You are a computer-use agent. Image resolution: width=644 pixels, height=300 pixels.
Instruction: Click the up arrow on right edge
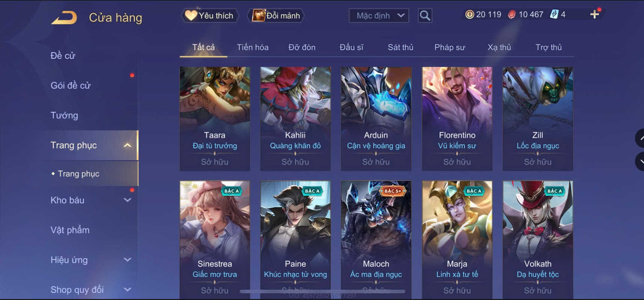click(x=640, y=138)
